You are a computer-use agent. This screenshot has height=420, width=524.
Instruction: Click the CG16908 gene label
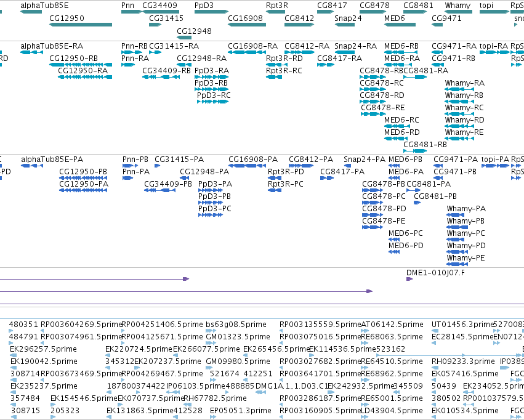click(x=245, y=18)
